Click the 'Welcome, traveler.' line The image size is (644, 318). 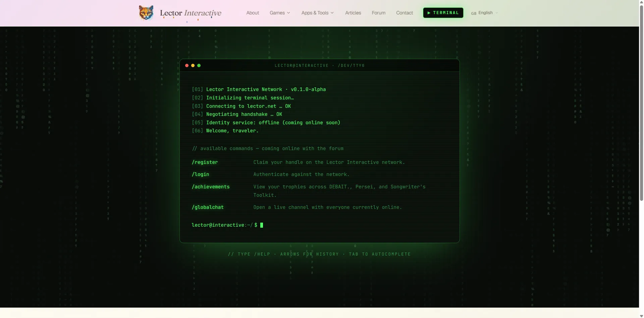pos(232,131)
